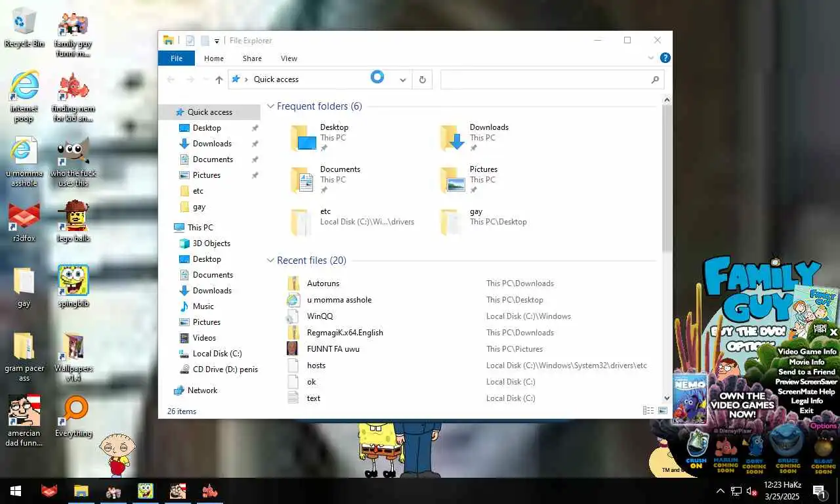Select 3D Objects under This PC
Viewport: 840px width, 504px height.
coord(211,243)
